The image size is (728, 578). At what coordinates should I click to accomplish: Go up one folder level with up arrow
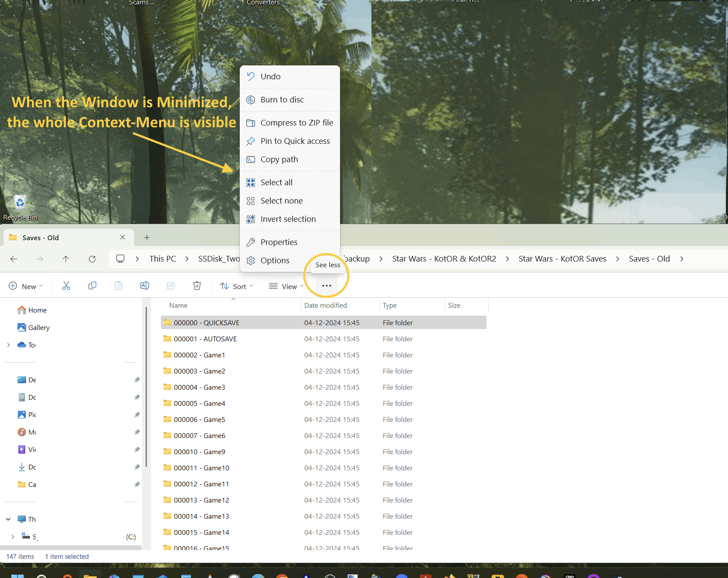pos(66,259)
